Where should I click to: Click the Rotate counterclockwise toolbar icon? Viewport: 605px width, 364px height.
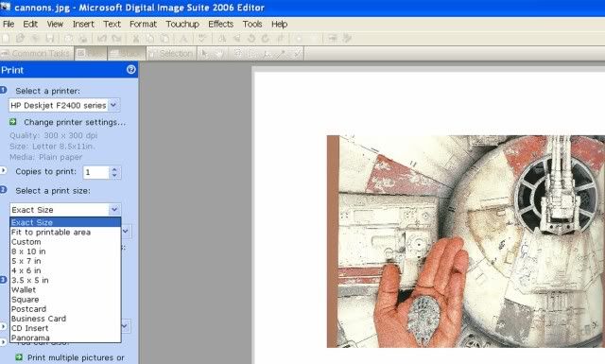(251, 38)
